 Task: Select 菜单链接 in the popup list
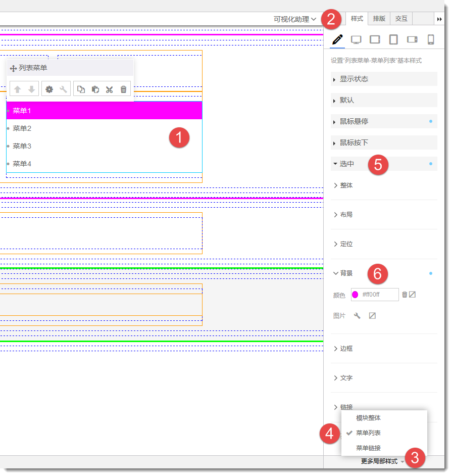tap(368, 448)
